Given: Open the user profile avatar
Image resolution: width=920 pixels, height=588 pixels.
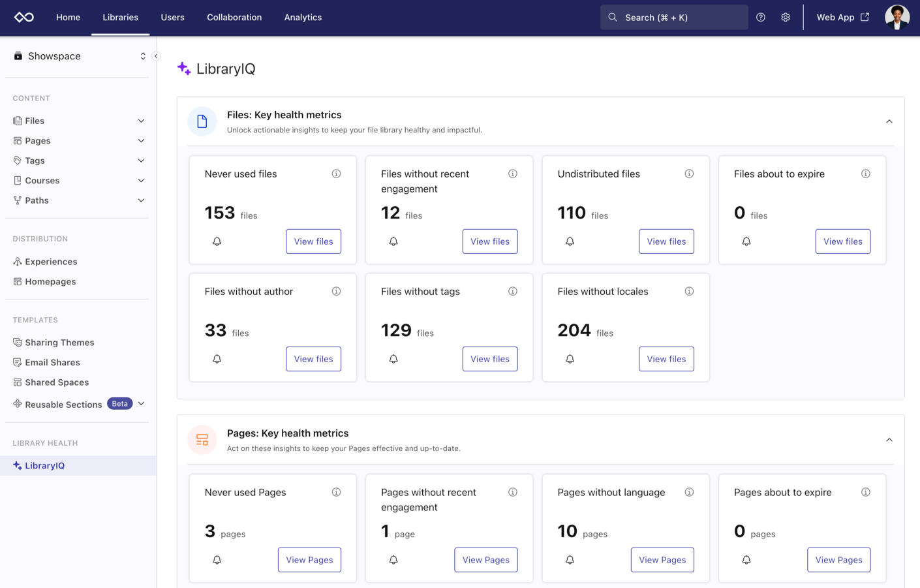Looking at the screenshot, I should [x=897, y=18].
